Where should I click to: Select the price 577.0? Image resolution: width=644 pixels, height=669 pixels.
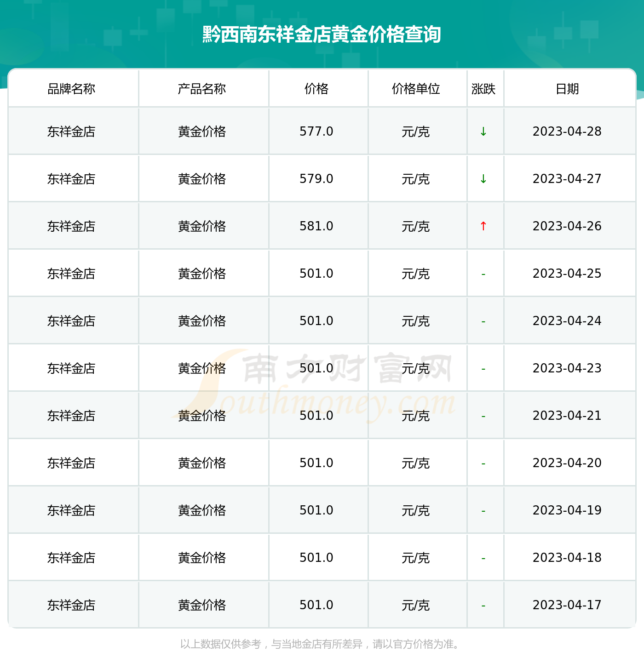pos(316,132)
